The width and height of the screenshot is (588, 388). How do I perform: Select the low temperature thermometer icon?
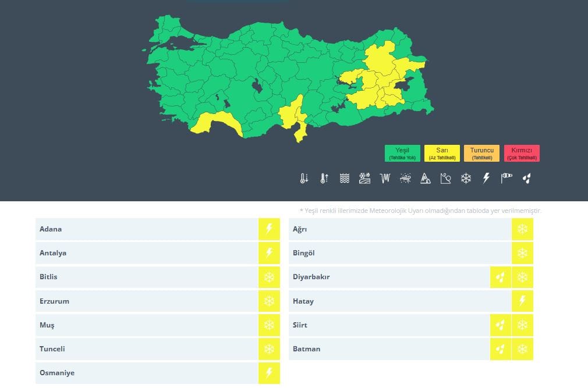(303, 179)
